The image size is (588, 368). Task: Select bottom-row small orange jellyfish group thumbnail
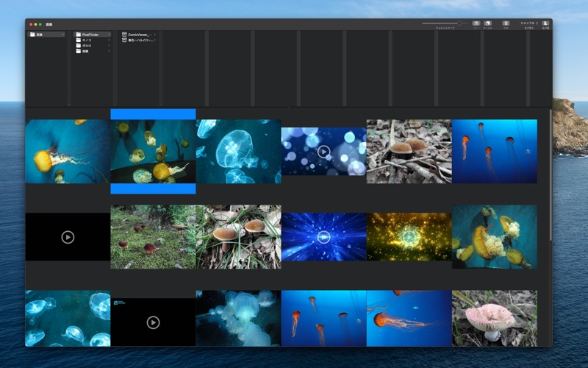323,318
